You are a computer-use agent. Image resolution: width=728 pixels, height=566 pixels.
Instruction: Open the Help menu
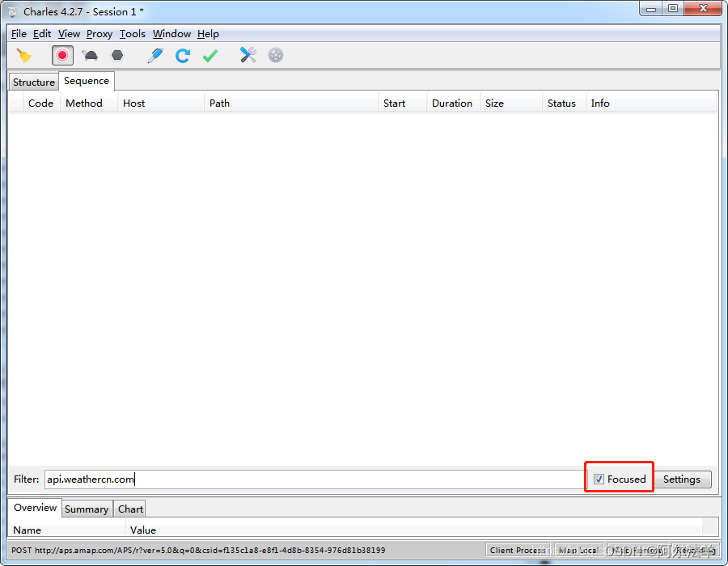(x=208, y=34)
